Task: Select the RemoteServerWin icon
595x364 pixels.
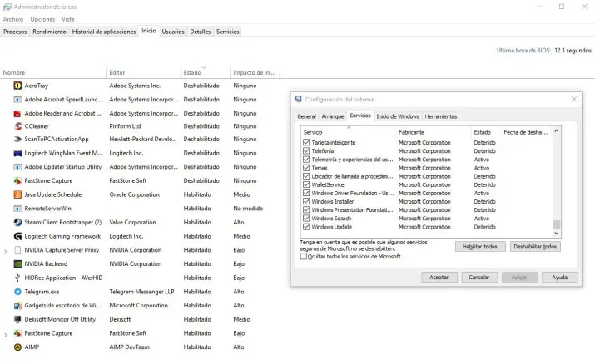Action: click(17, 209)
